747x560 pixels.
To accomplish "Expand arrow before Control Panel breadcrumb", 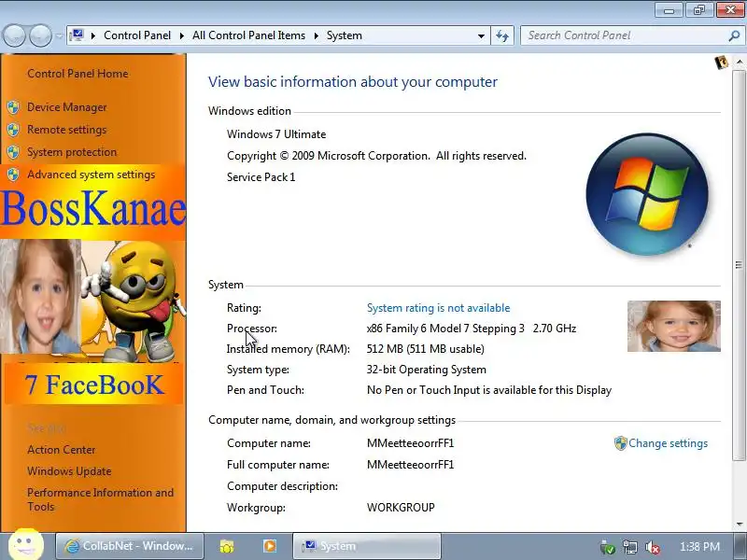I will point(92,35).
